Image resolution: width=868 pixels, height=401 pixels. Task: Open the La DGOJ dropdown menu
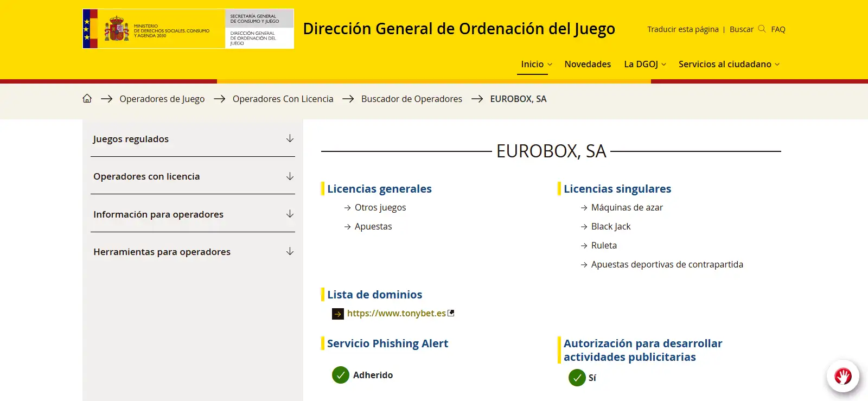click(x=645, y=64)
